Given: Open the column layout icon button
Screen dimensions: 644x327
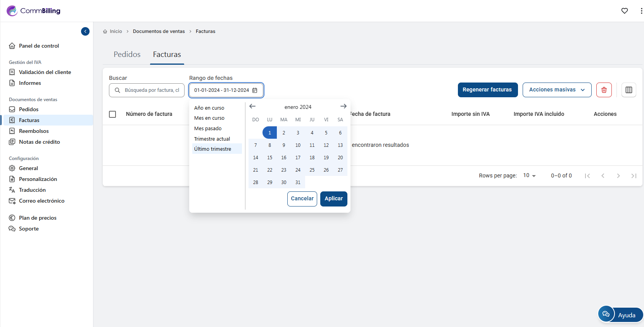Looking at the screenshot, I should pos(628,90).
